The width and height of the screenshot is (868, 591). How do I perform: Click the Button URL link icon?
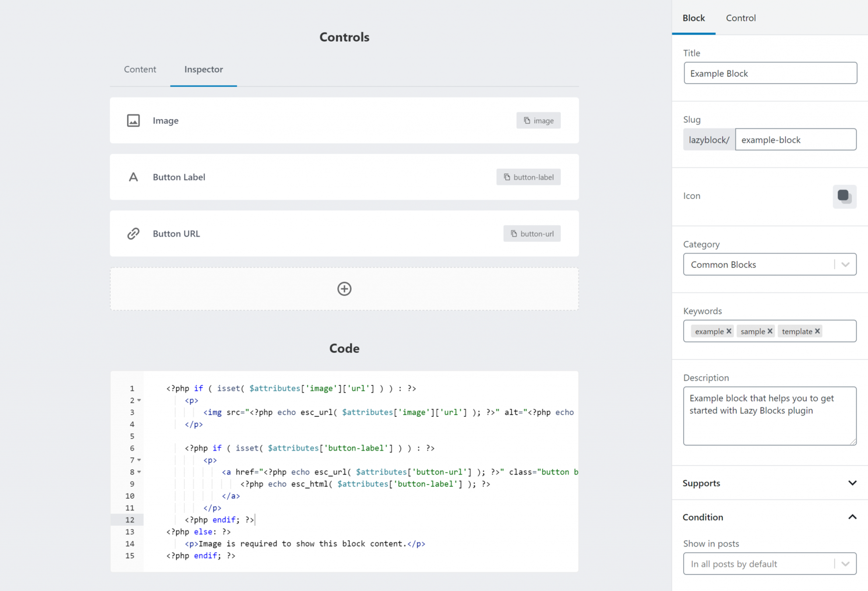click(x=133, y=233)
